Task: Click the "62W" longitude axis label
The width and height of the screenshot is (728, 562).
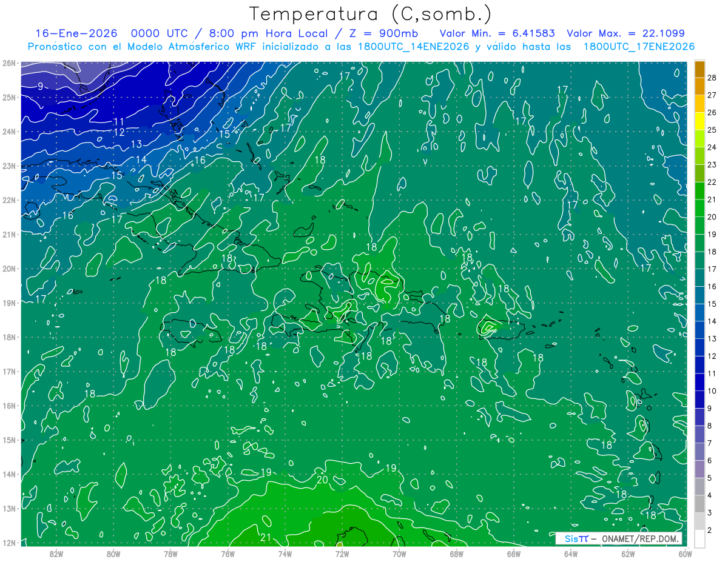Action: pyautogui.click(x=628, y=554)
